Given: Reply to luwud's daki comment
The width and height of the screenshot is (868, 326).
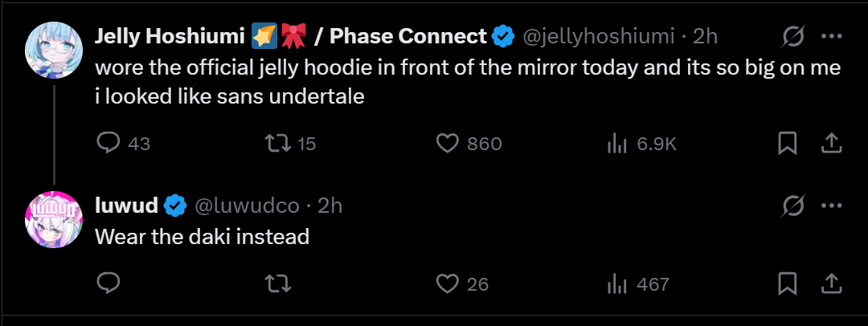Looking at the screenshot, I should pyautogui.click(x=108, y=283).
